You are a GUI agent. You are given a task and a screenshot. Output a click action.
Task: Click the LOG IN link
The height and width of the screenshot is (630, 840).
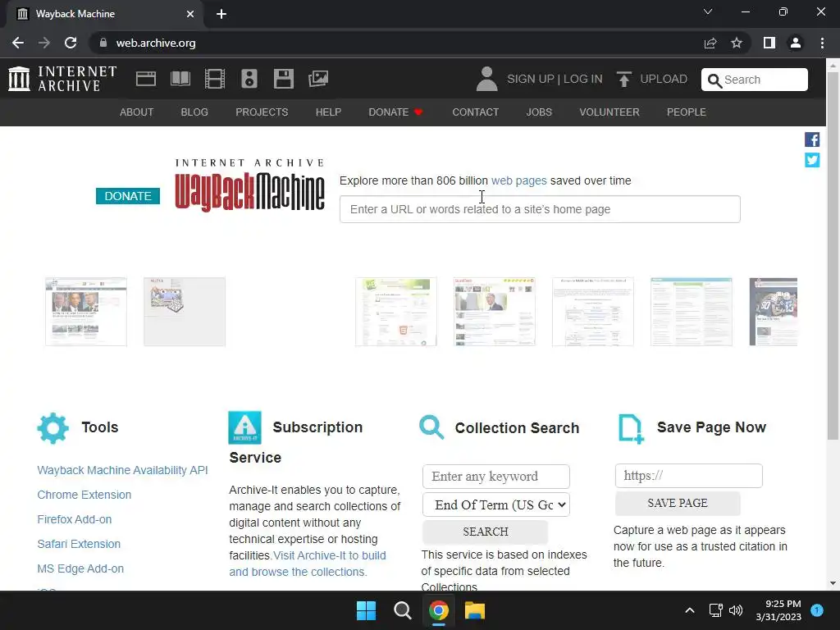583,79
